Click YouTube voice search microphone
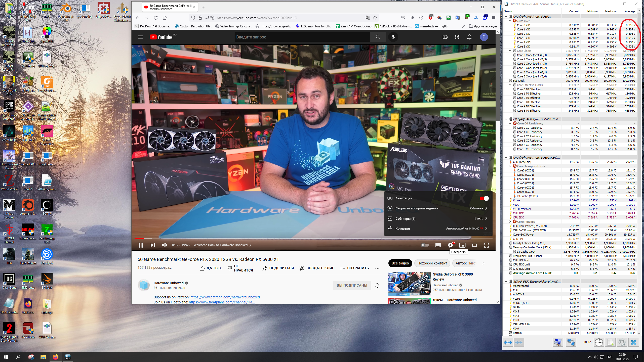 (393, 37)
